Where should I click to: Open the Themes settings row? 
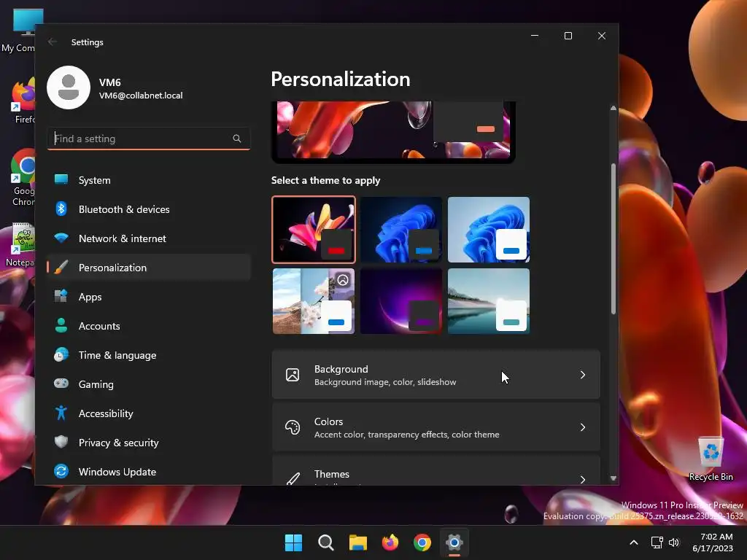tap(436, 470)
